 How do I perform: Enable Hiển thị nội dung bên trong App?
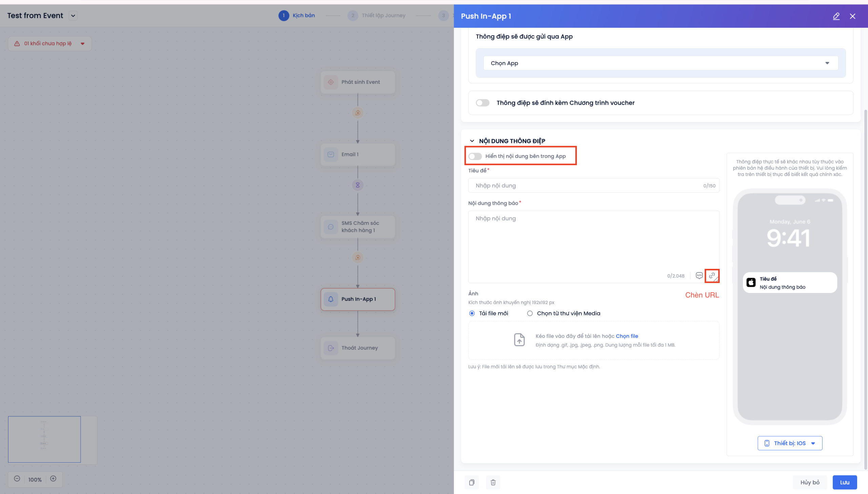coord(475,156)
